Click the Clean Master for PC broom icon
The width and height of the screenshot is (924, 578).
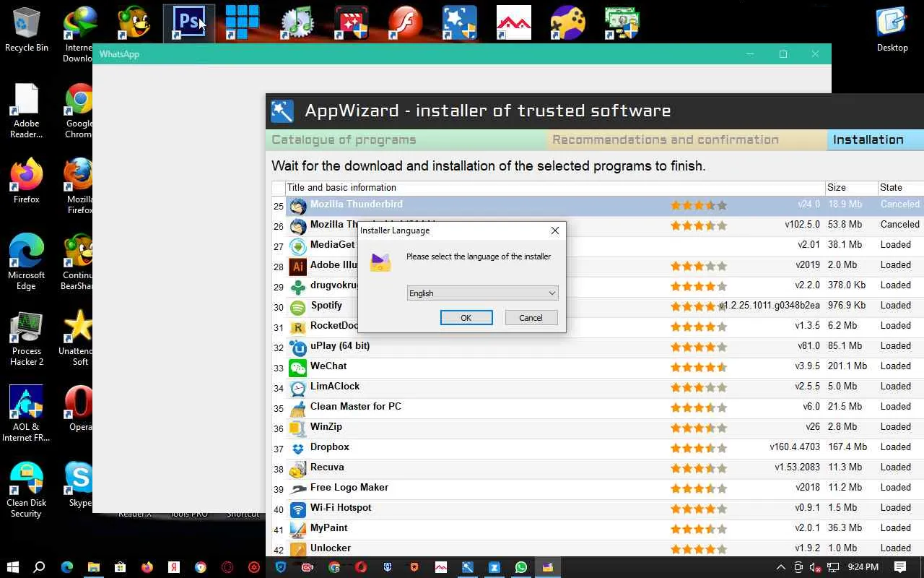click(x=298, y=408)
